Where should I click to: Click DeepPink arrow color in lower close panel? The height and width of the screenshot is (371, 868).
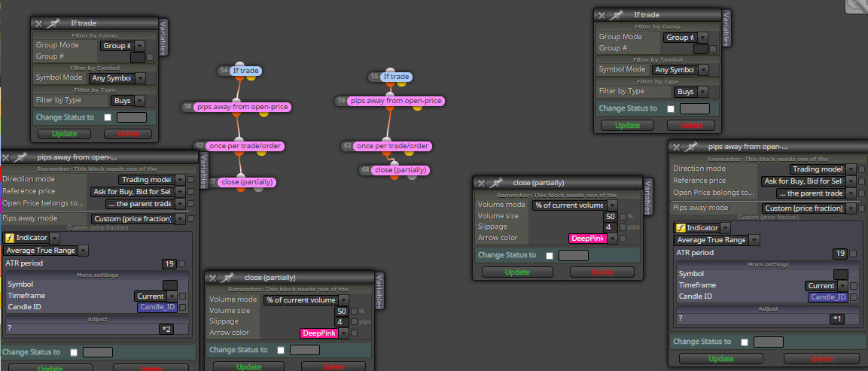319,333
